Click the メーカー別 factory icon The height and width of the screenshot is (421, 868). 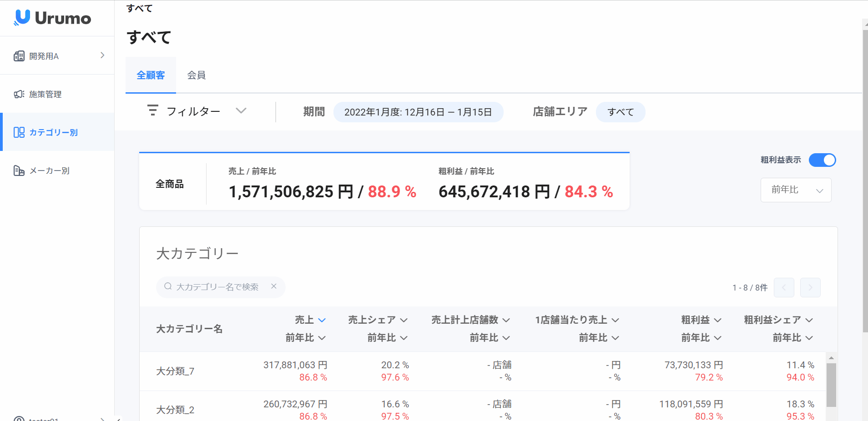19,170
